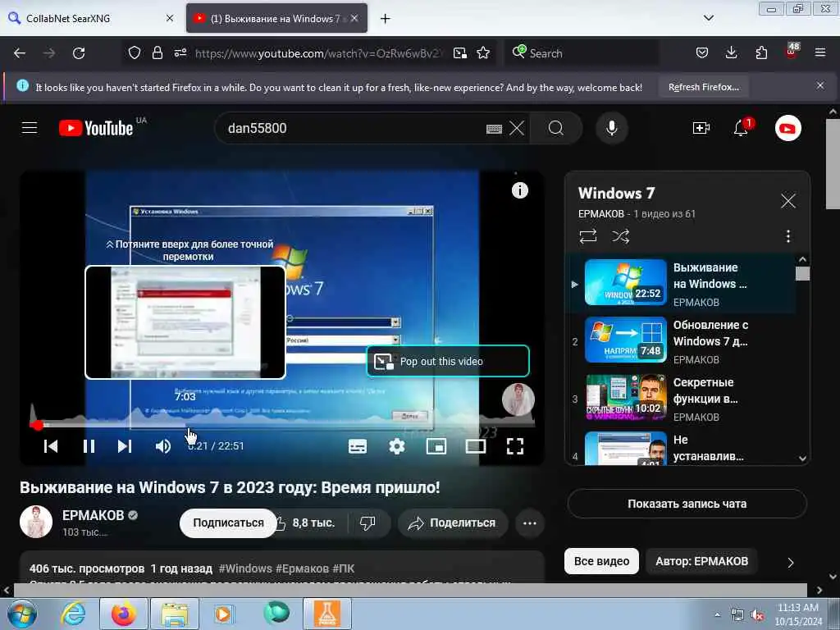The height and width of the screenshot is (630, 840).
Task: Select Автор: ЕРМАКОВ filter chip
Action: 701,561
